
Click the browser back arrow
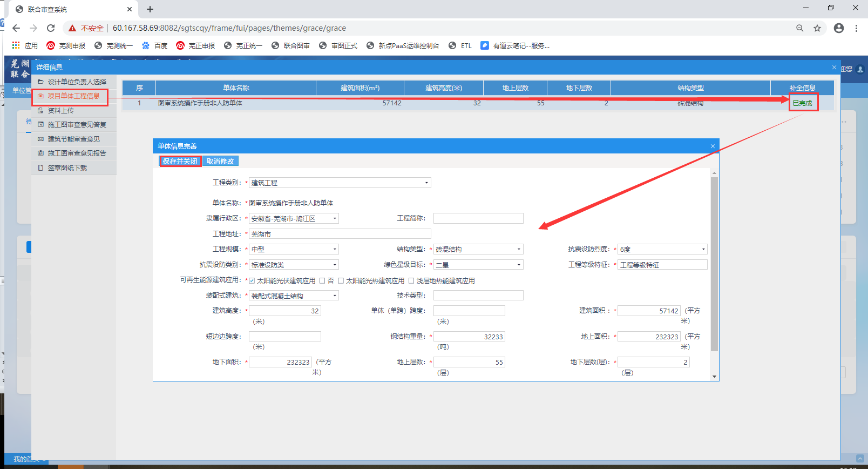pyautogui.click(x=16, y=28)
